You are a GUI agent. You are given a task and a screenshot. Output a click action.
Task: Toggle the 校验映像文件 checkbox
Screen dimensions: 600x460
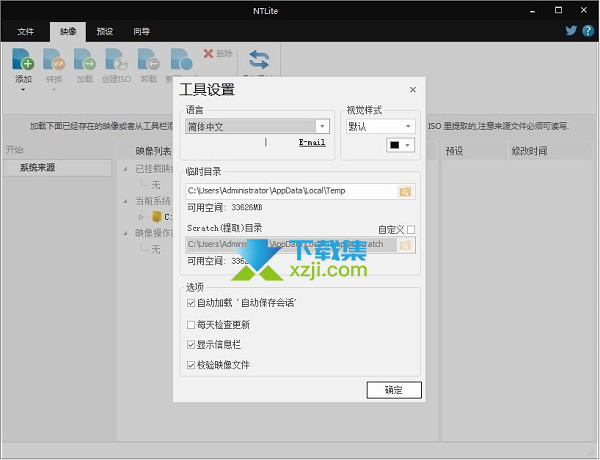tap(191, 365)
